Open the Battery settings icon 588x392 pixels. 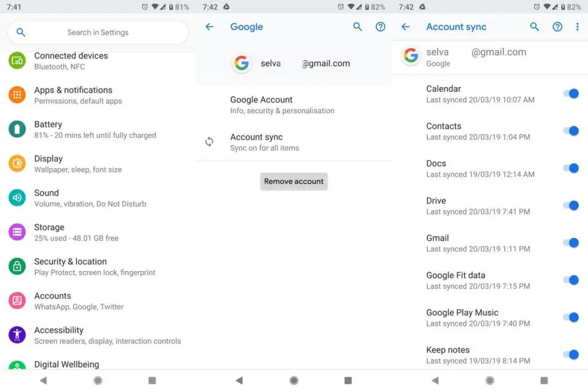coord(17,129)
